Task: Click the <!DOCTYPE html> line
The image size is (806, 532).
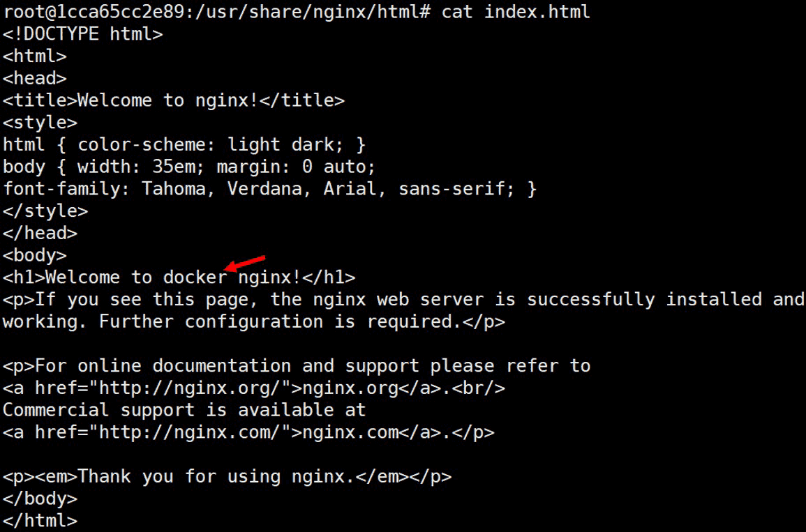Action: 83,34
